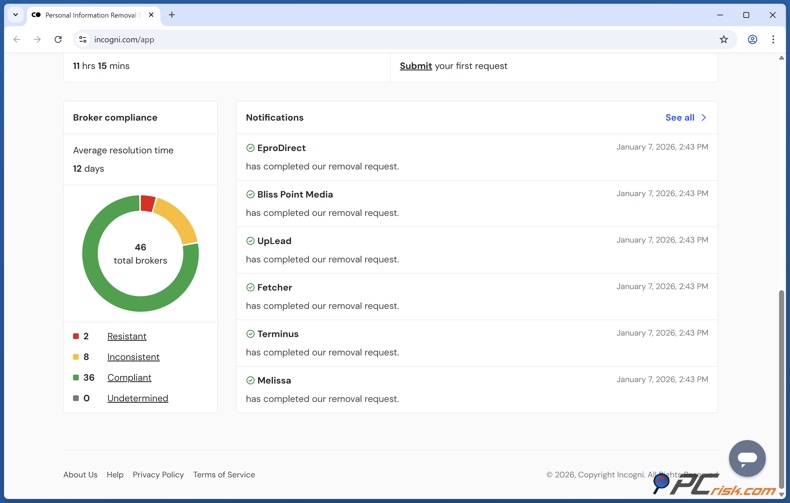Screen dimensions: 790x503
Task: Open the chat support bubble
Action: 746,458
